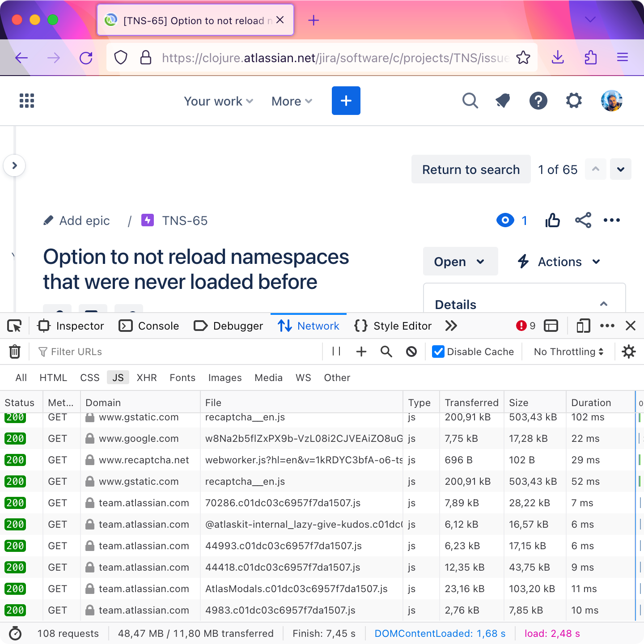Click the Jira app switcher grid icon
Image resolution: width=644 pixels, height=644 pixels.
click(x=27, y=101)
